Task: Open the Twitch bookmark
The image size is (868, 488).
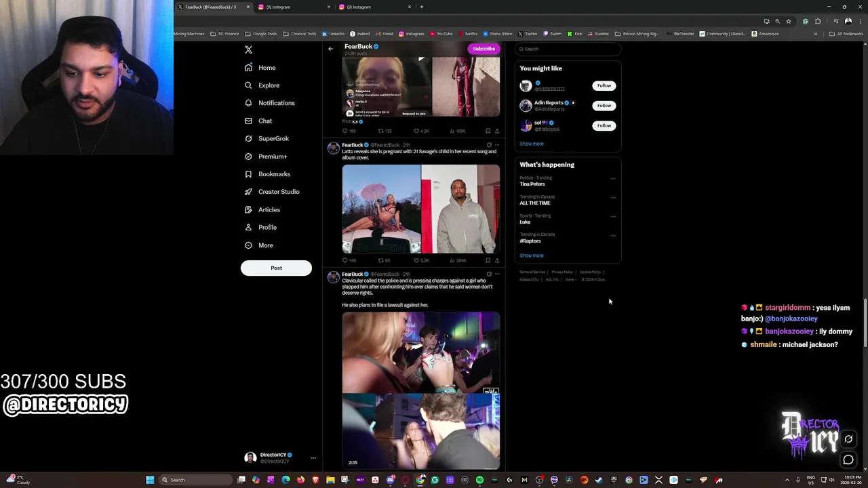Action: 552,34
